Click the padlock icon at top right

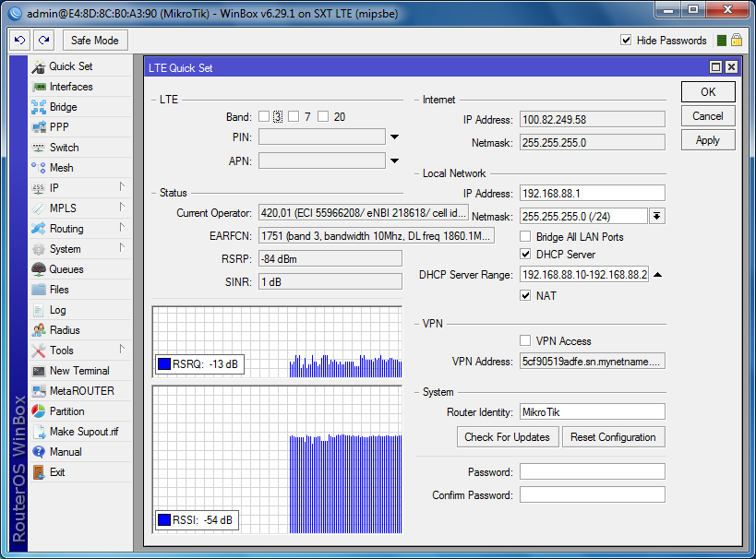737,41
